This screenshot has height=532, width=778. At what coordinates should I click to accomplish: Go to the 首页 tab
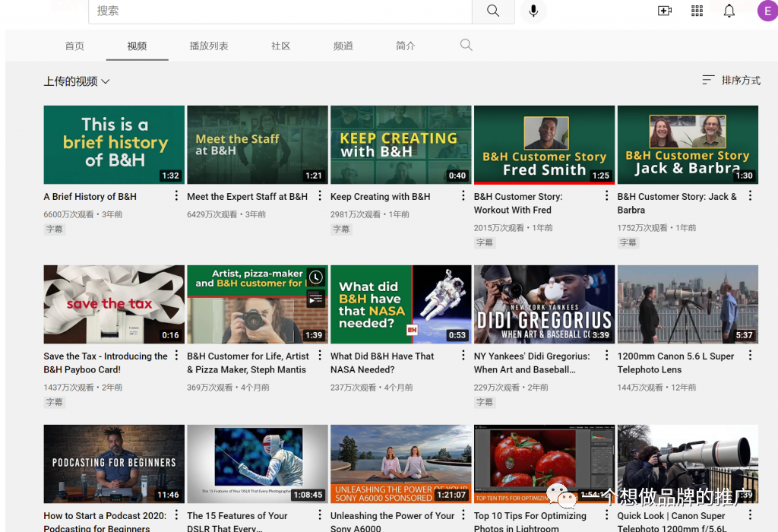coord(74,46)
